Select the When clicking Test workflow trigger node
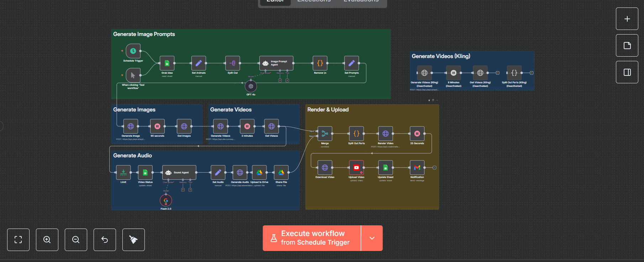 click(x=133, y=75)
